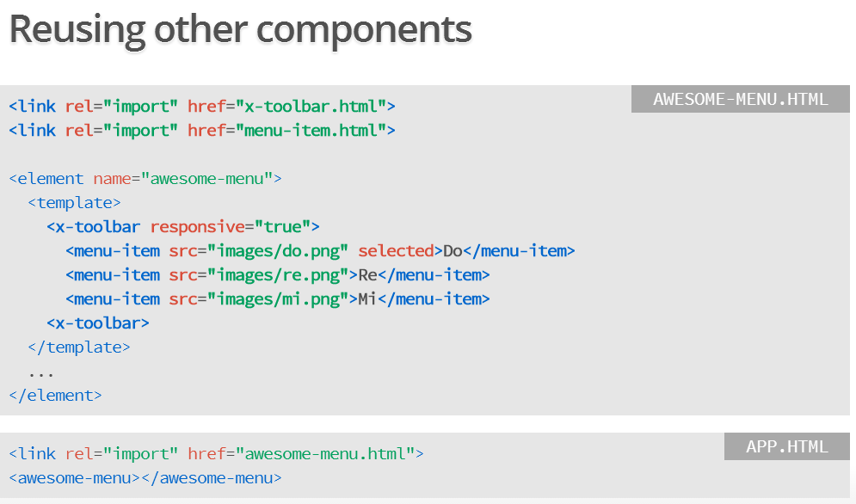This screenshot has width=856, height=504.
Task: Click the closing element tag
Action: (x=56, y=396)
